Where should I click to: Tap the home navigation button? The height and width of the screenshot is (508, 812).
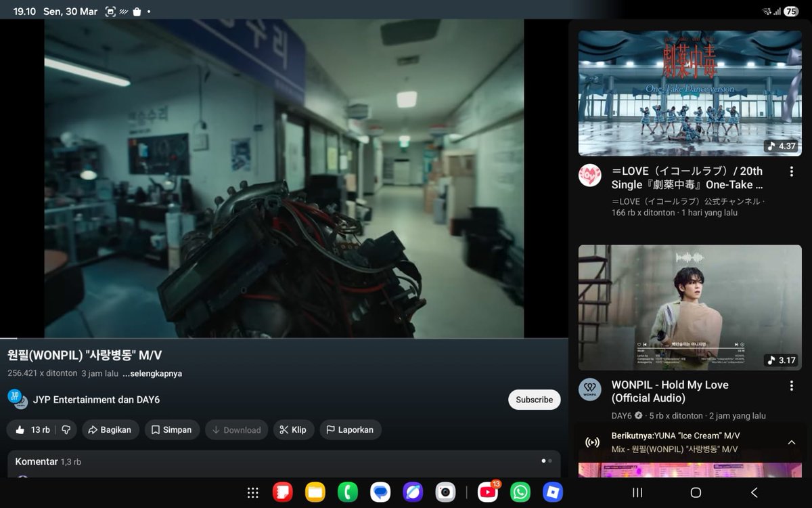click(x=696, y=492)
